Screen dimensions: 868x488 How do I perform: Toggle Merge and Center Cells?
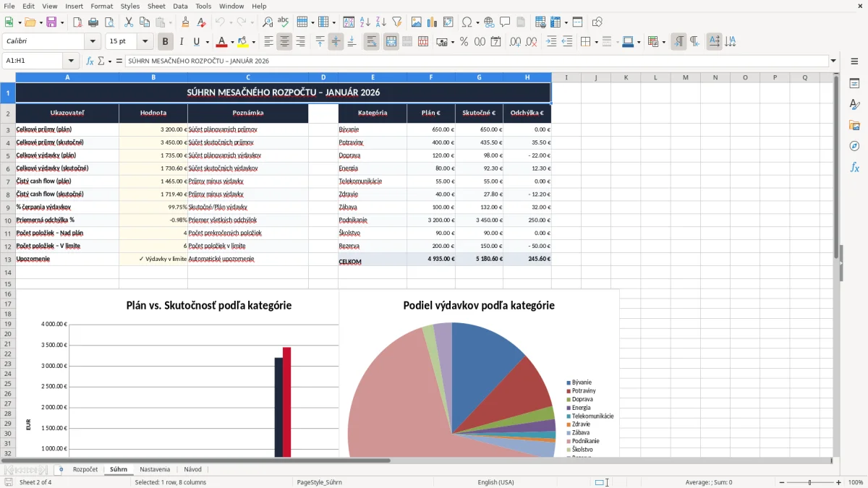[x=391, y=42]
